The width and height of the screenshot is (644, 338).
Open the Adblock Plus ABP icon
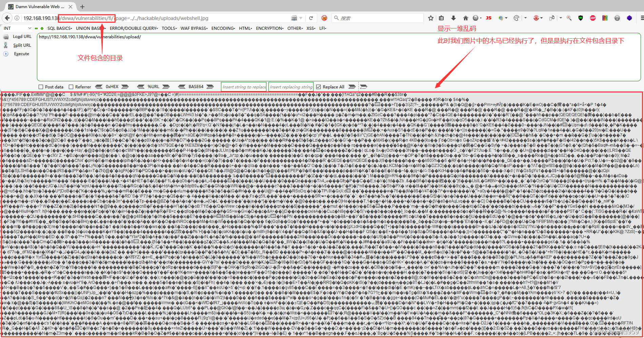[593, 18]
